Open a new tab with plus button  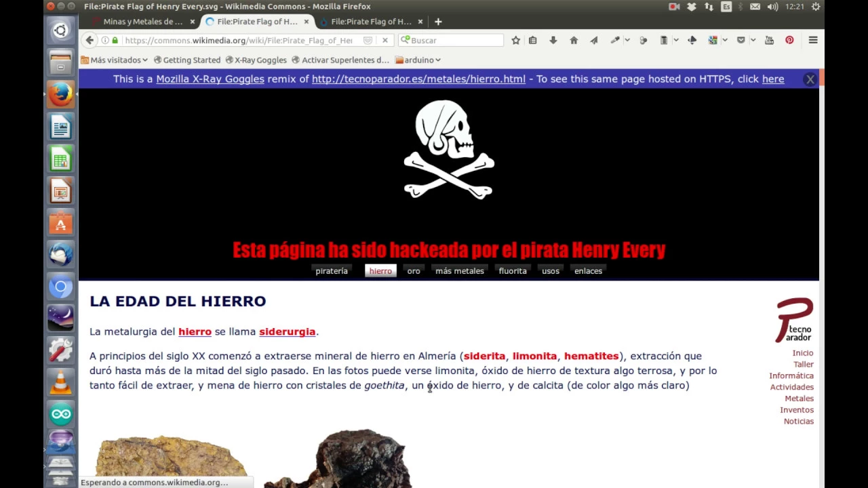point(438,22)
